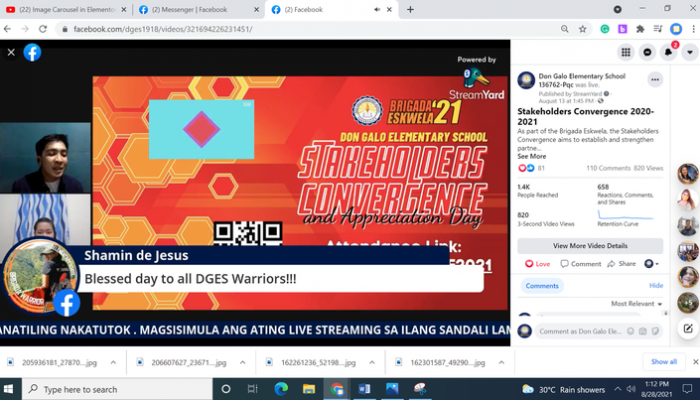Open download options for 162301587_49290....jpg

coord(501,362)
